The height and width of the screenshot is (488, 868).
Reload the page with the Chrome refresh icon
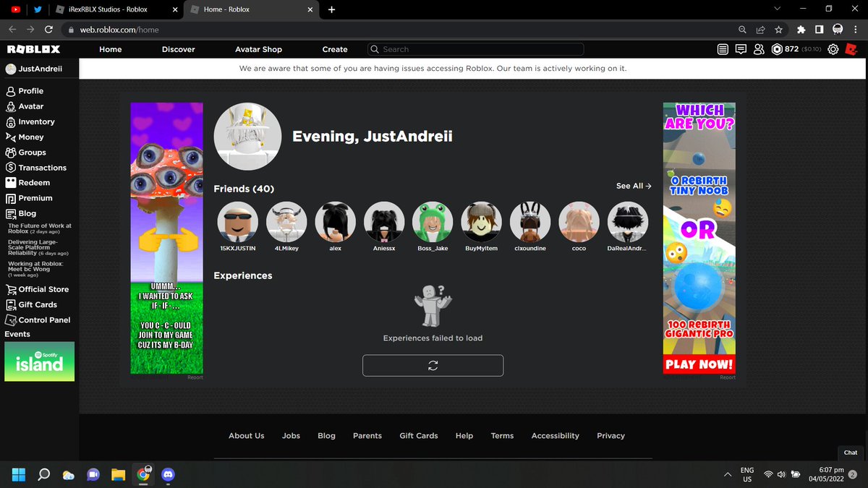pyautogui.click(x=48, y=30)
